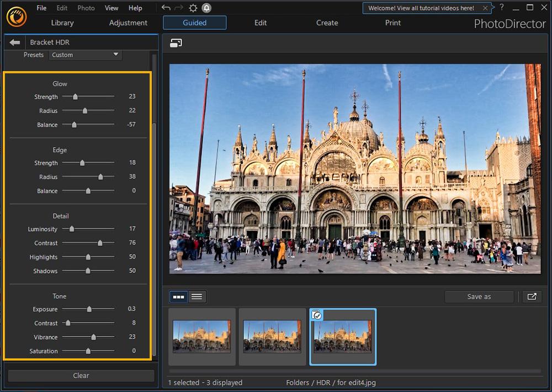
Task: Open the Presets Custom dropdown
Action: tap(85, 55)
